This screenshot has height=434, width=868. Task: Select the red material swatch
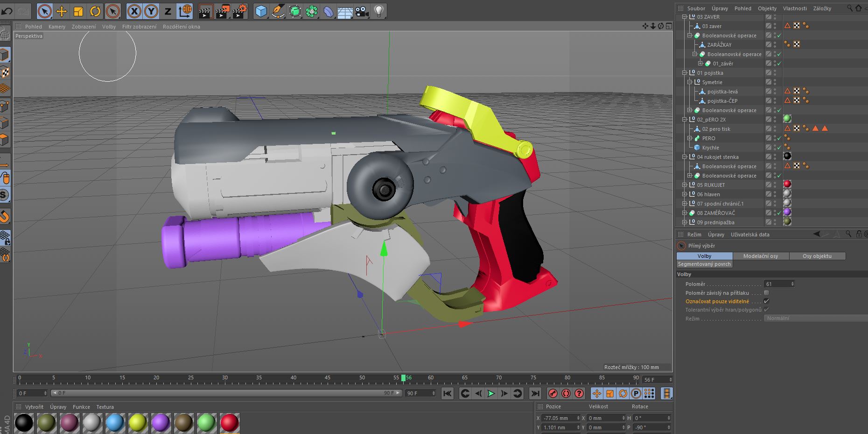click(x=229, y=423)
